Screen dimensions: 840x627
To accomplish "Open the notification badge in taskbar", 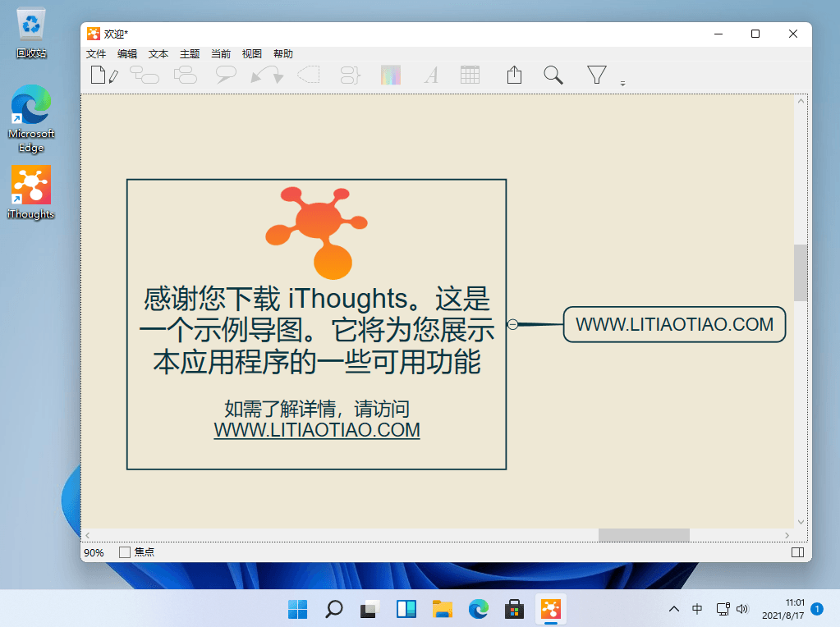I will click(817, 609).
